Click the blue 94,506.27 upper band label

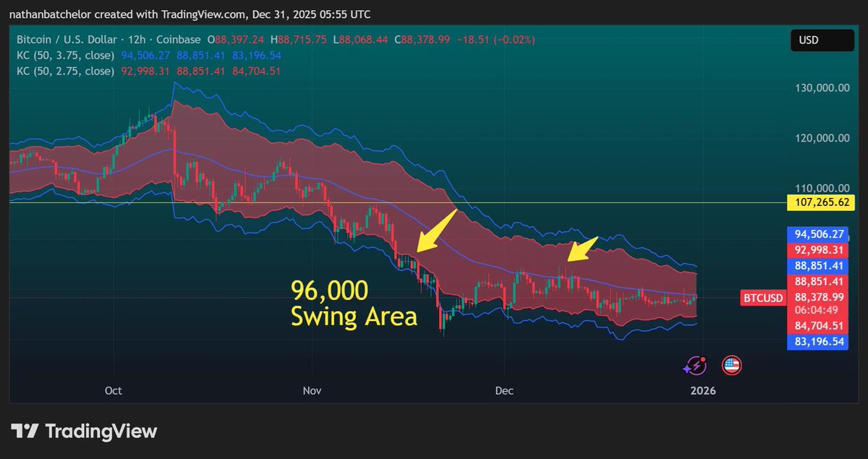pos(820,233)
